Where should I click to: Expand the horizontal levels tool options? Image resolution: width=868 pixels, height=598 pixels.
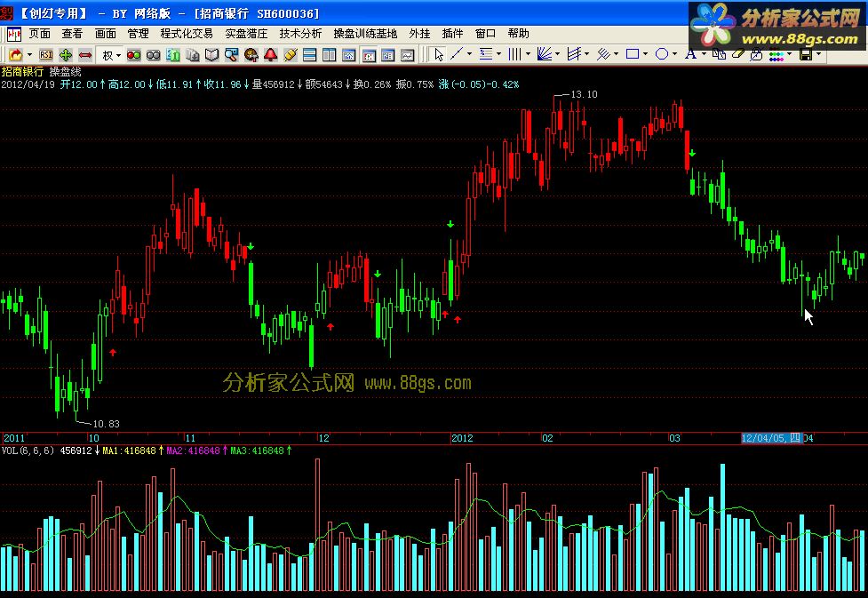coord(498,54)
